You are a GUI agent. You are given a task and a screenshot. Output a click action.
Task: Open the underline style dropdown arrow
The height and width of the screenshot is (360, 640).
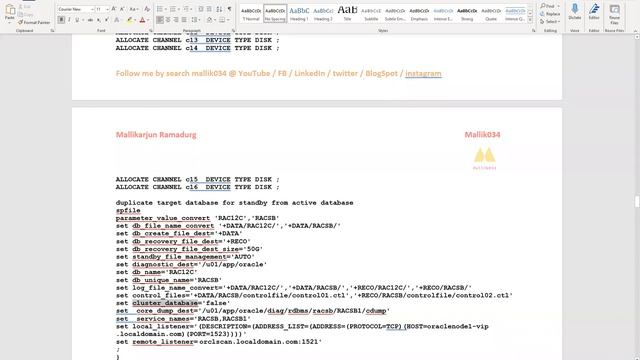click(x=83, y=20)
